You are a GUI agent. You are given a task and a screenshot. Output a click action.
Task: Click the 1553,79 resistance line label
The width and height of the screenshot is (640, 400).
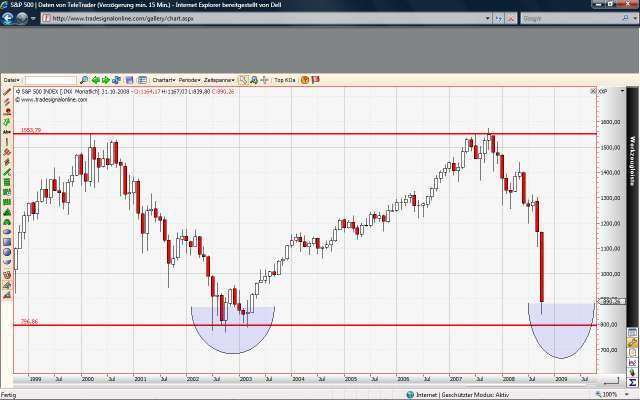coord(31,130)
